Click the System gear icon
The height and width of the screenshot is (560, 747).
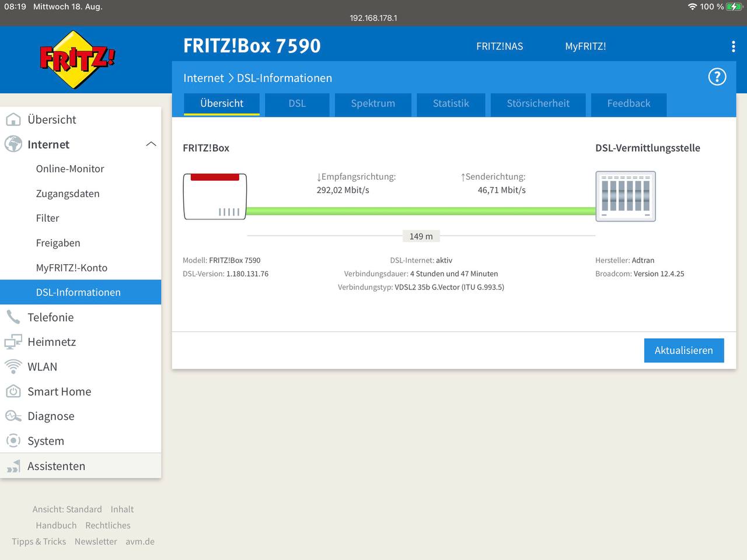pyautogui.click(x=13, y=441)
